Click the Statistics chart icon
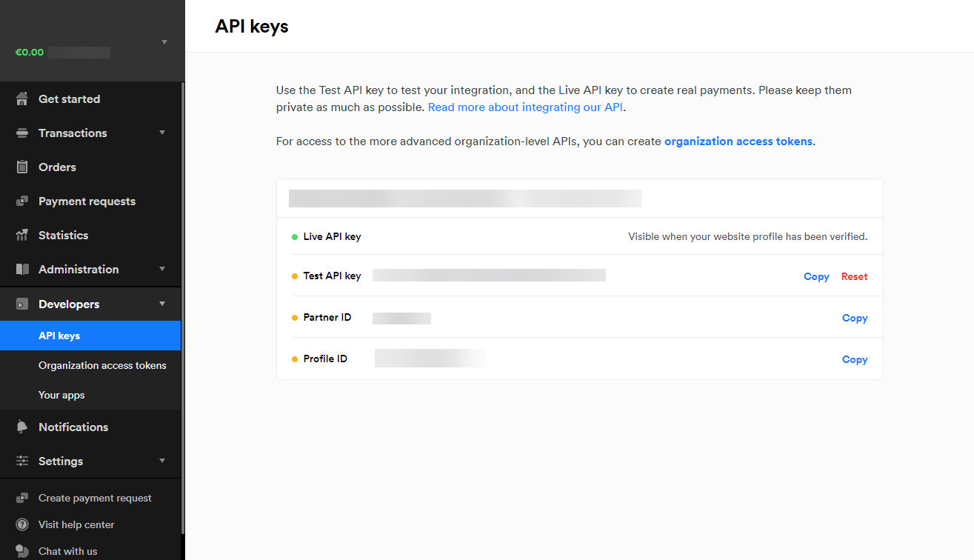974x560 pixels. (22, 236)
